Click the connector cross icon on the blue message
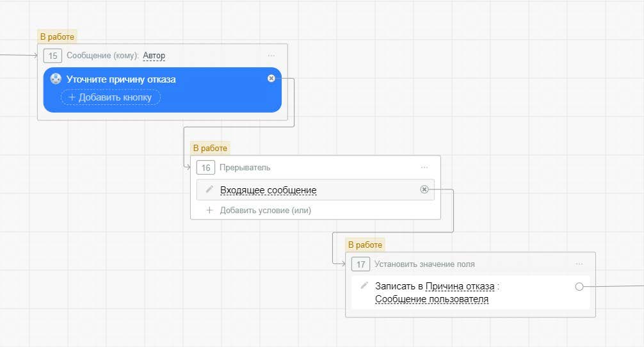The image size is (644, 347). [x=271, y=78]
